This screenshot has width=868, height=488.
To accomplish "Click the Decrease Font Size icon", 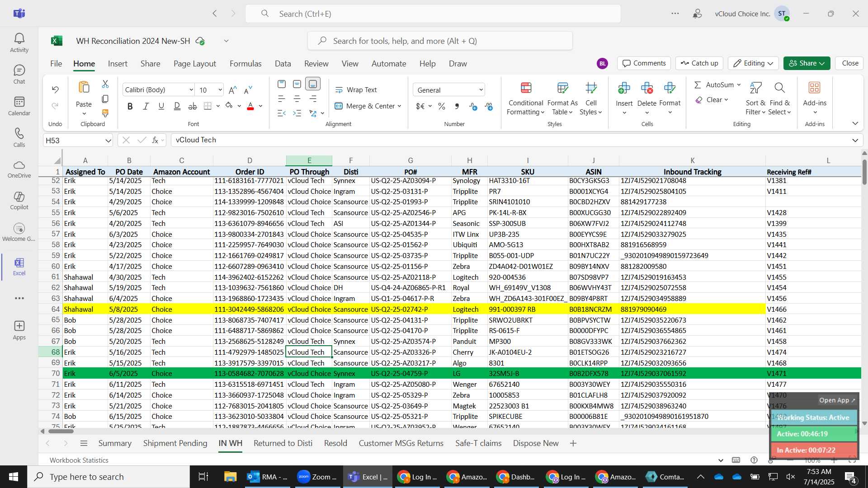I will coord(248,90).
